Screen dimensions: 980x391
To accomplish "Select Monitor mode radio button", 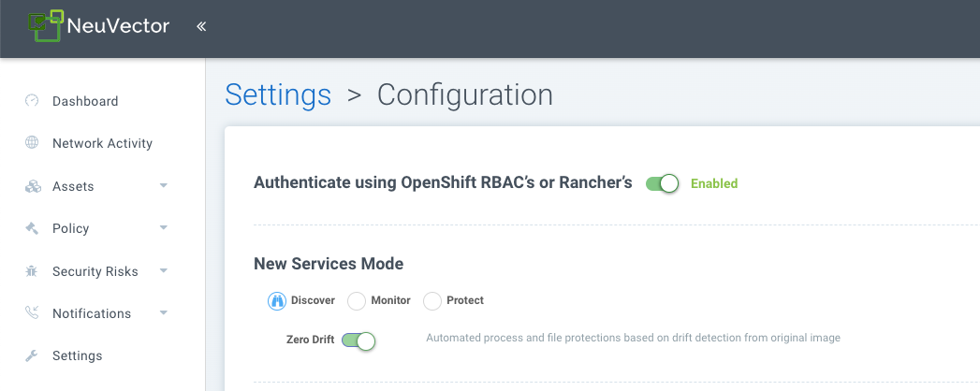I will pos(357,300).
